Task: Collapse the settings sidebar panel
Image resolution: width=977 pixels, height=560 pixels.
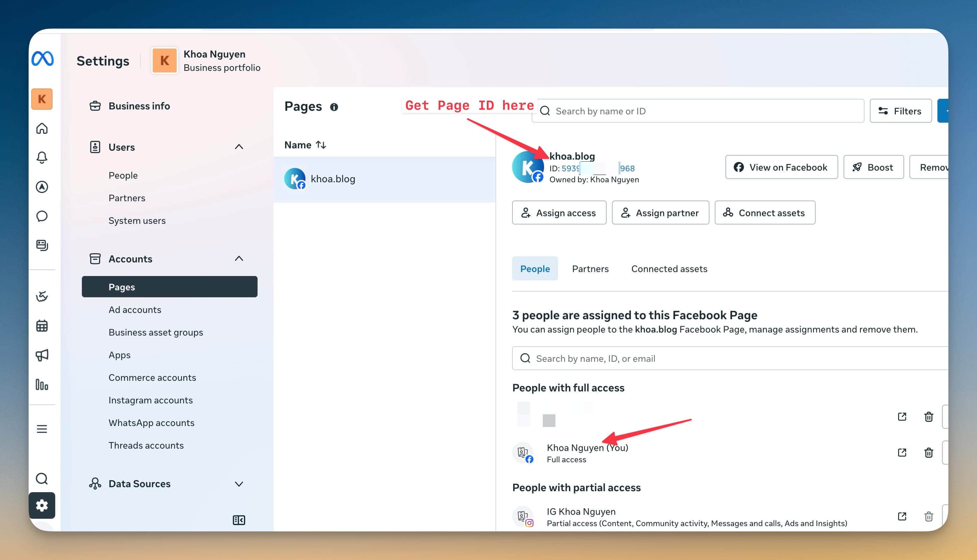Action: (239, 520)
